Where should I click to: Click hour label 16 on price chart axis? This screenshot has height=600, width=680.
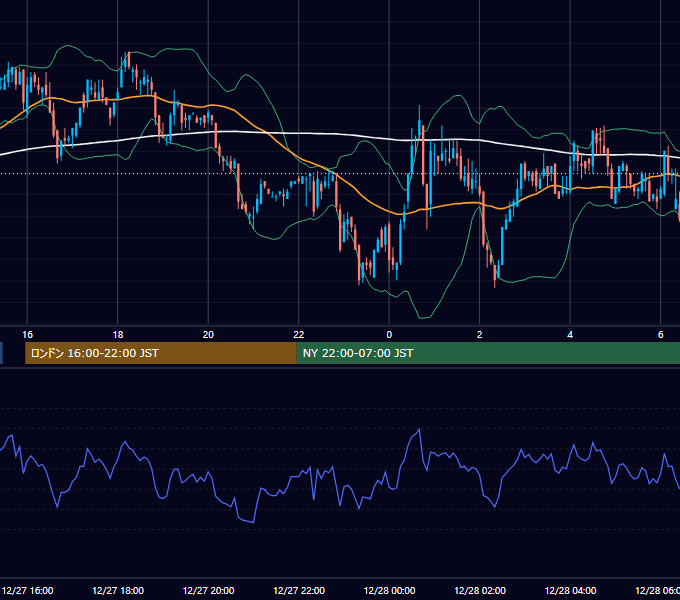pos(27,335)
